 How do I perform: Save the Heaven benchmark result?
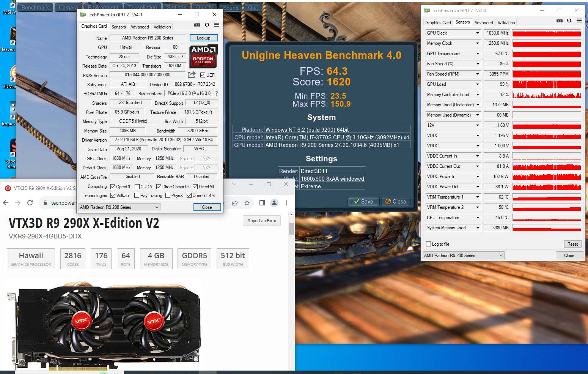click(363, 202)
